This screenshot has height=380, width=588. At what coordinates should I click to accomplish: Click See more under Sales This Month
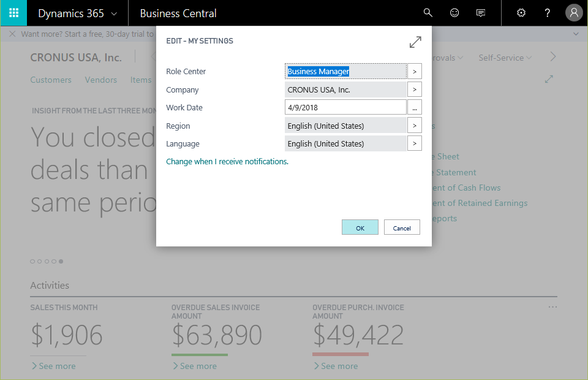point(54,366)
